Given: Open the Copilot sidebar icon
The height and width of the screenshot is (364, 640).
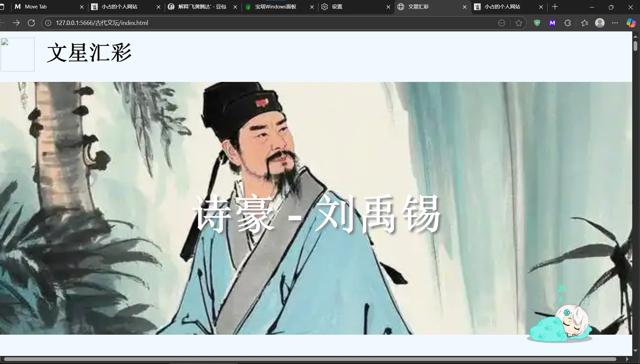Looking at the screenshot, I should 631,23.
